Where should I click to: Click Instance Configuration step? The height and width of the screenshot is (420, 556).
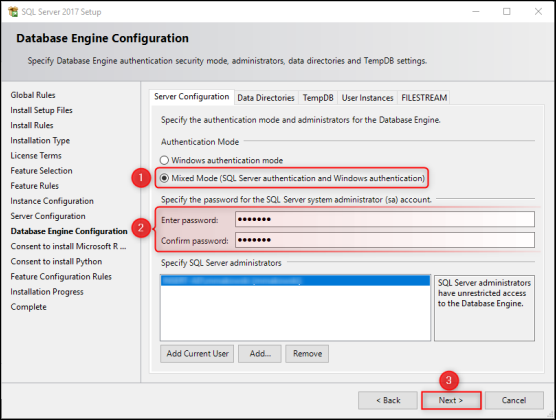(x=52, y=201)
